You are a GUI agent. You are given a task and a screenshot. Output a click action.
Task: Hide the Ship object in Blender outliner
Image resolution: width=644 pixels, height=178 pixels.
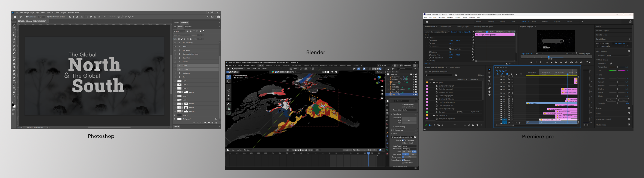pyautogui.click(x=413, y=94)
